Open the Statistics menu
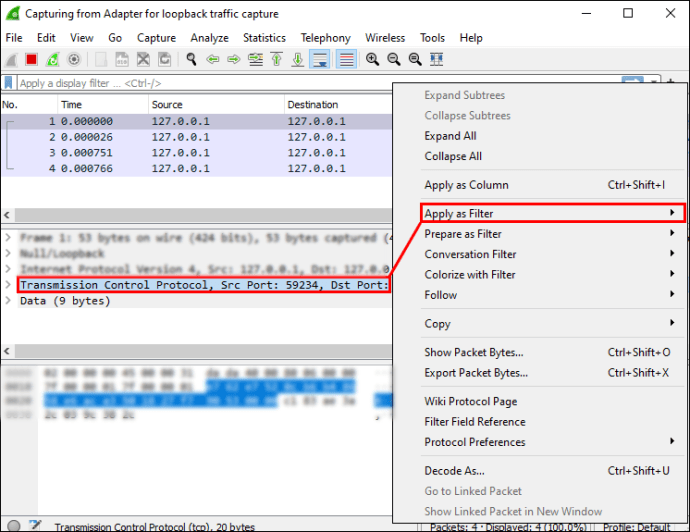 264,38
